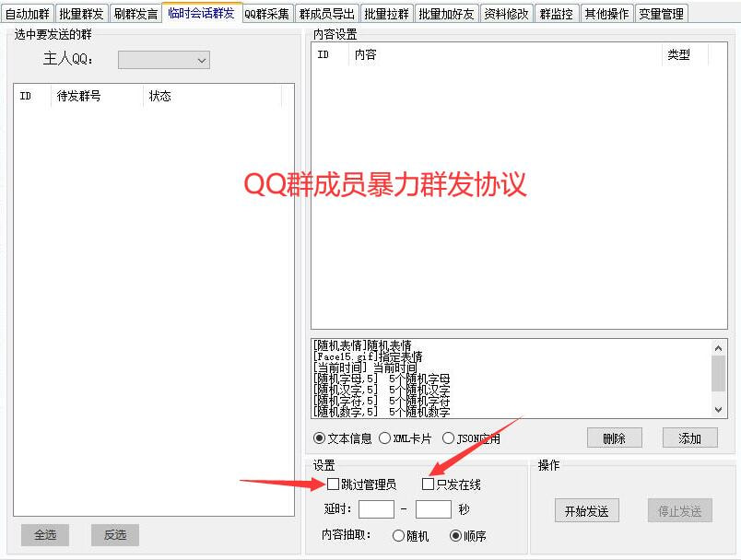This screenshot has width=741, height=560.
Task: Select the 批量加好友 tab
Action: pyautogui.click(x=446, y=14)
